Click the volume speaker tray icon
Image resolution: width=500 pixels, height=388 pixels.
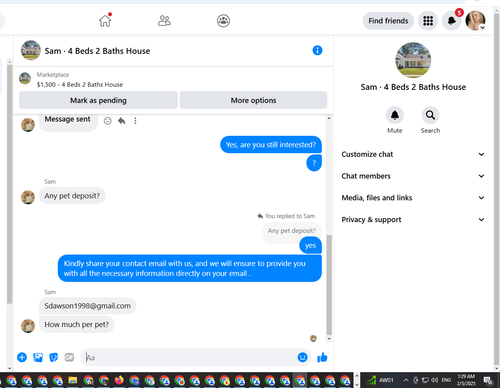click(x=434, y=380)
